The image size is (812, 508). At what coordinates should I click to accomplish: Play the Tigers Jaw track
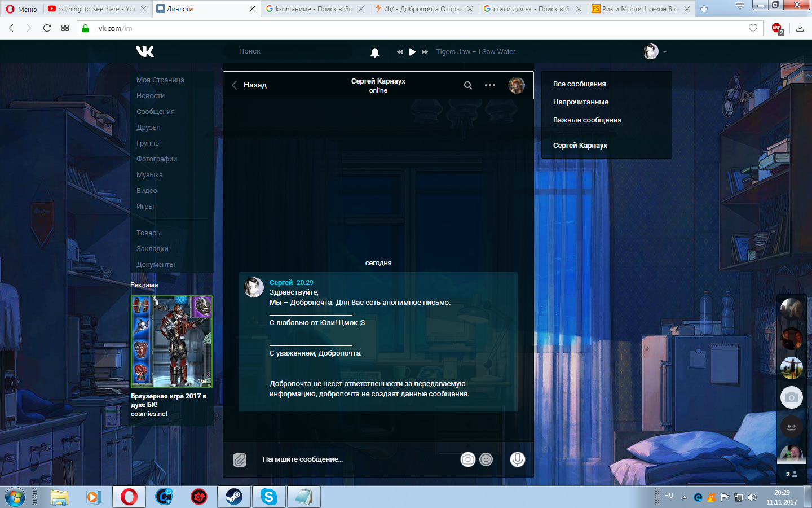click(x=412, y=52)
